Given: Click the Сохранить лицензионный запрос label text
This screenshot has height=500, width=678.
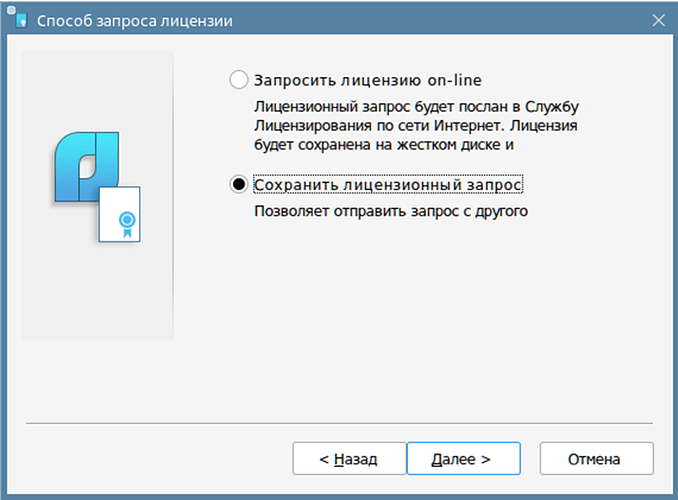Looking at the screenshot, I should point(388,185).
